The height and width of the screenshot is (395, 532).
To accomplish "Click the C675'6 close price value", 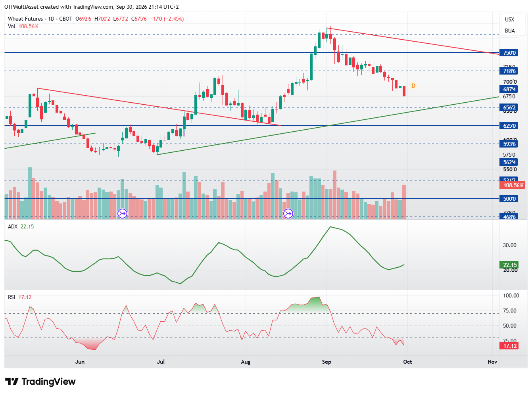I will [139, 19].
